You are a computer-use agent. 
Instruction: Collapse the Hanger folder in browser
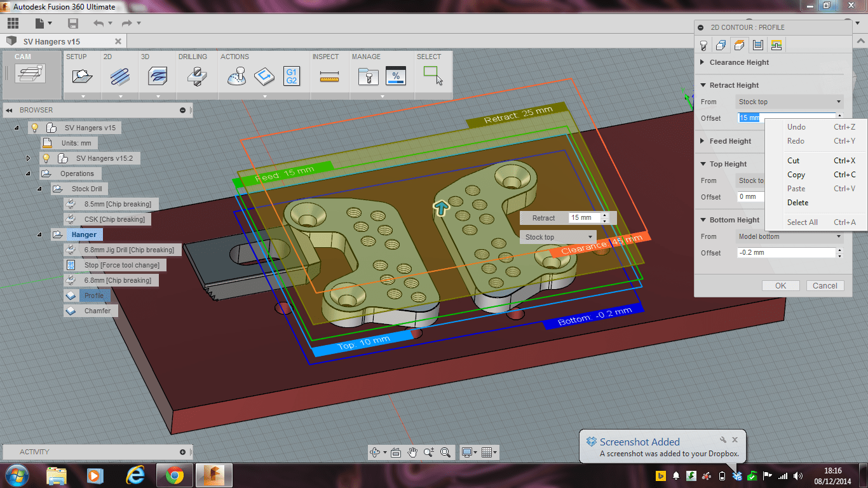[x=39, y=234]
